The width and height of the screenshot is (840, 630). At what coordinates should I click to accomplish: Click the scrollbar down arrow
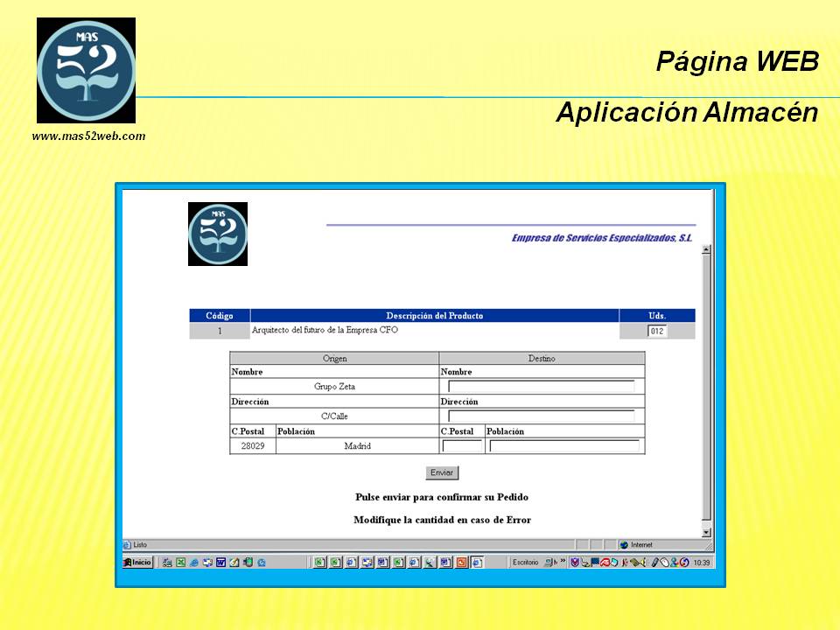(x=707, y=532)
